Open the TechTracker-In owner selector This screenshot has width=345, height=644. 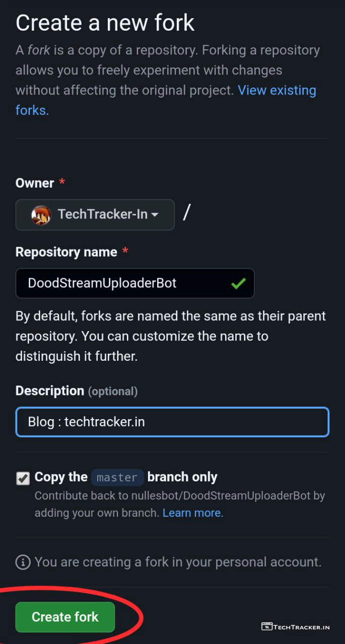[95, 215]
